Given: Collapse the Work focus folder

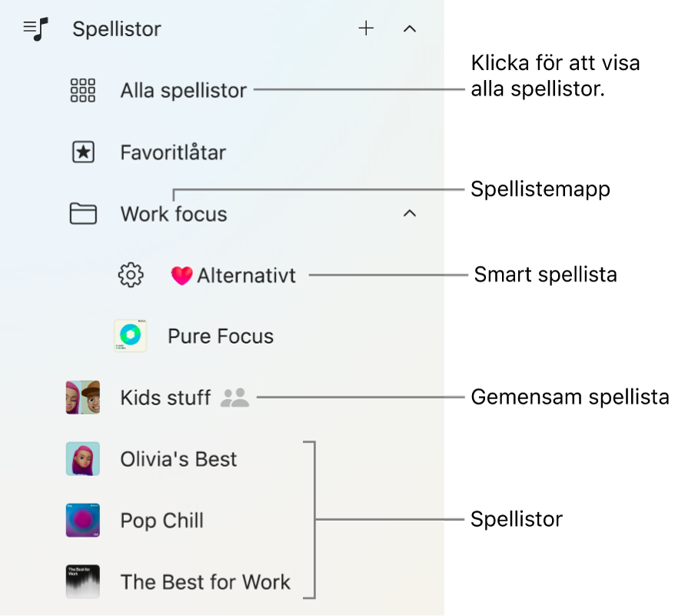Looking at the screenshot, I should [x=409, y=213].
